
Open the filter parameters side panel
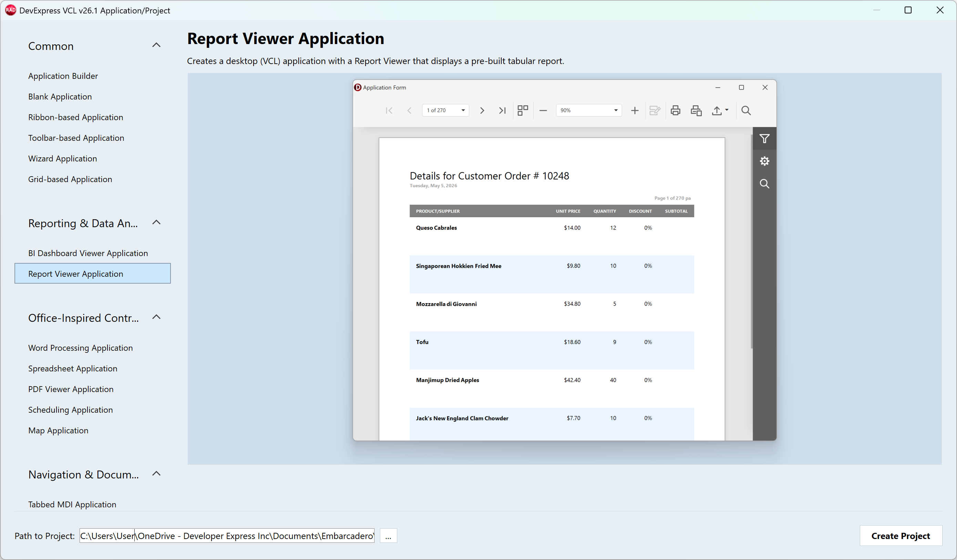pyautogui.click(x=764, y=138)
